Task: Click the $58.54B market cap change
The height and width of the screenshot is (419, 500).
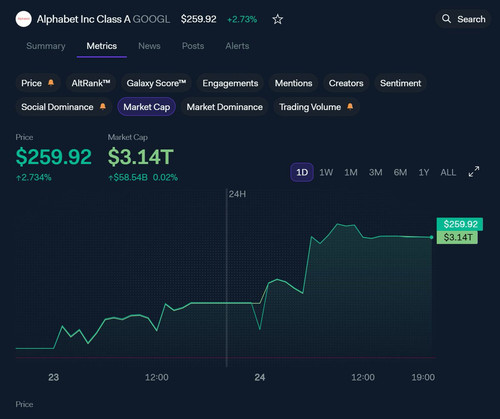Action: click(128, 177)
